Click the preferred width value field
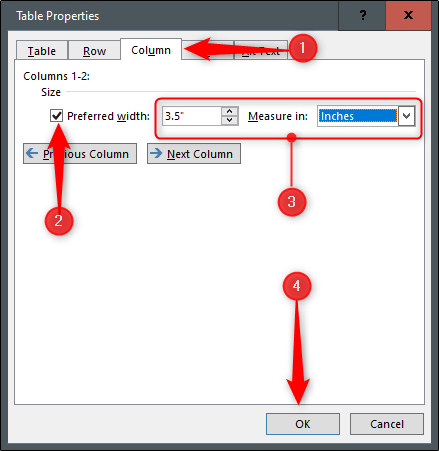This screenshot has width=439, height=451. [x=192, y=116]
